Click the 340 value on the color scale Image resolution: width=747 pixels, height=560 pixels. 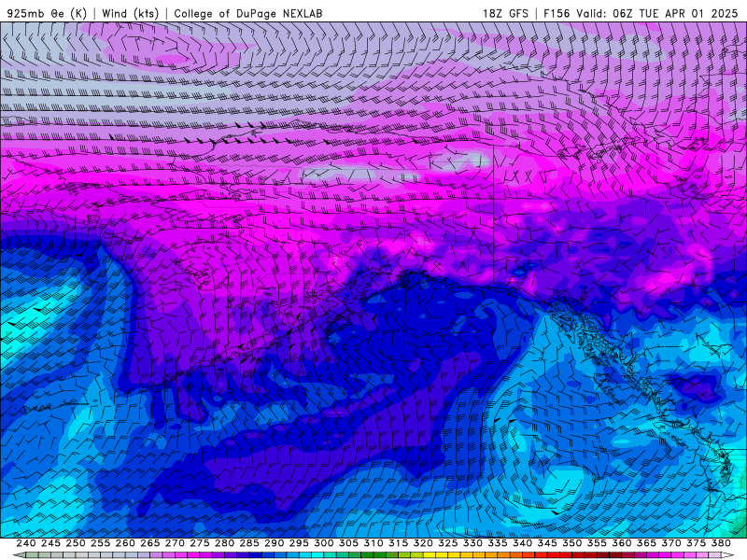[523, 543]
